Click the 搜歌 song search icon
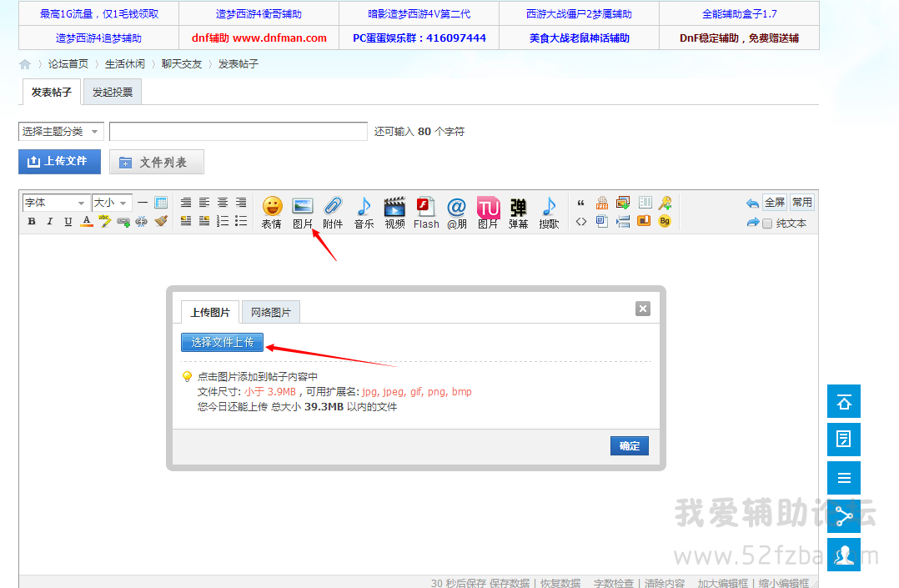Viewport: 899px width, 588px height. [550, 213]
